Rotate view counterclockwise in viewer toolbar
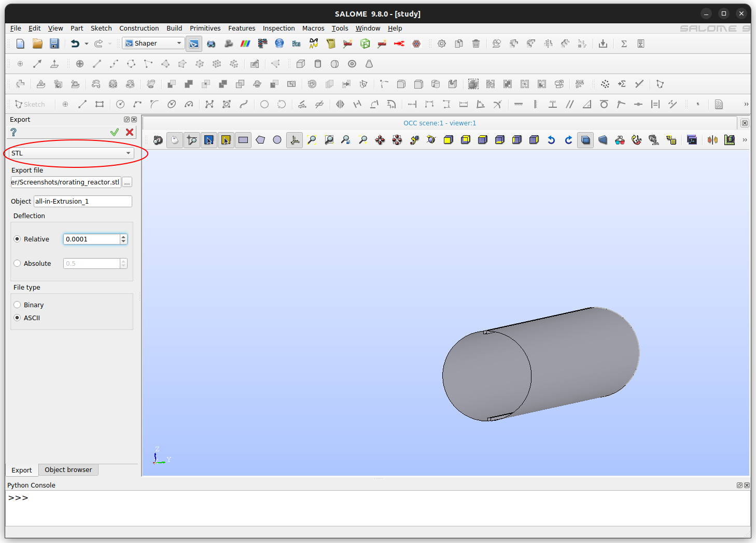The width and height of the screenshot is (756, 543). pos(551,140)
